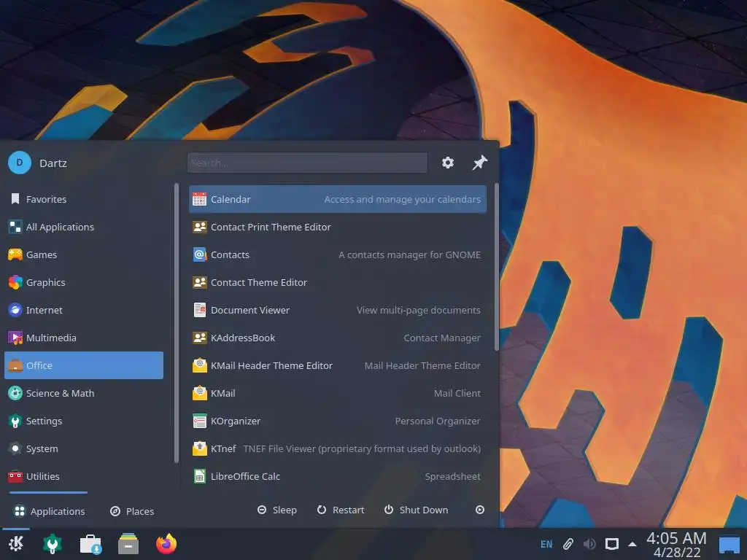Open launcher configuration gear icon
Viewport: 747px width, 560px height.
click(x=448, y=163)
